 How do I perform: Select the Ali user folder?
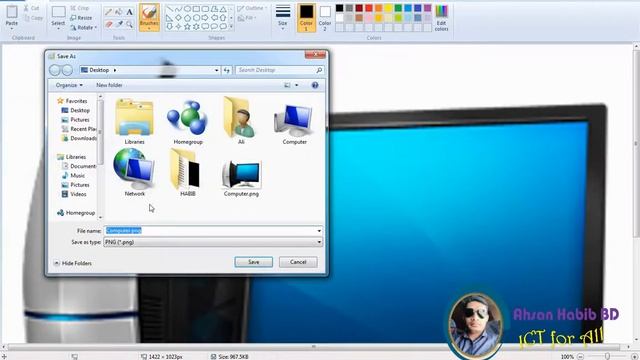[241, 121]
